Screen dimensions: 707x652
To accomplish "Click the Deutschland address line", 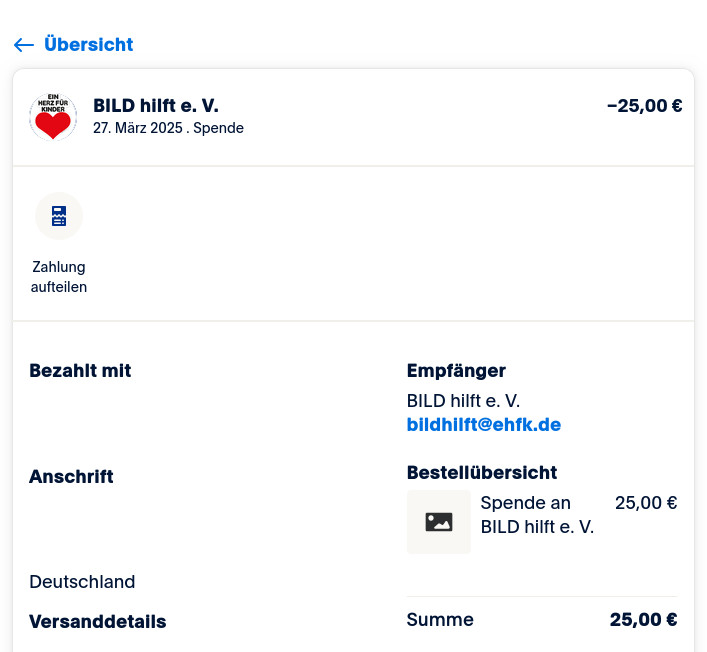I will [x=82, y=582].
